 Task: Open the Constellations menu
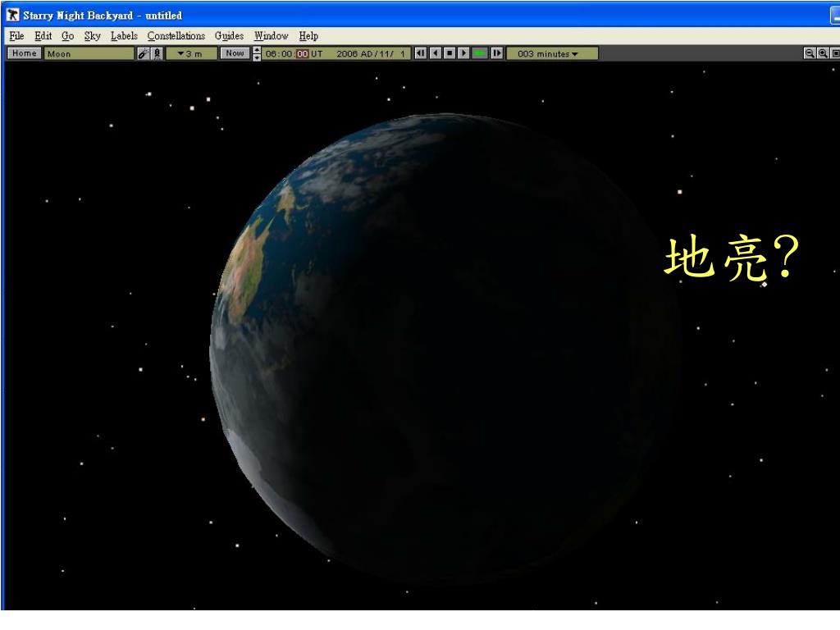click(176, 36)
